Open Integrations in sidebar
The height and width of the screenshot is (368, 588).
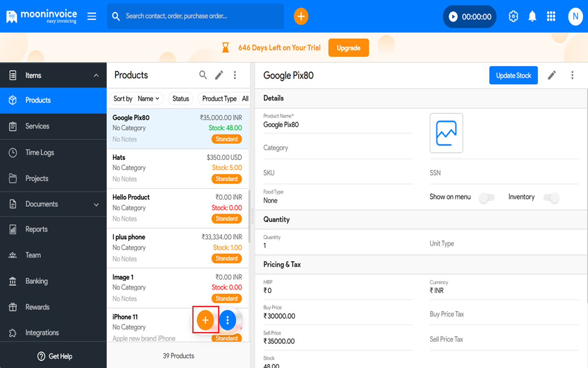click(x=53, y=333)
